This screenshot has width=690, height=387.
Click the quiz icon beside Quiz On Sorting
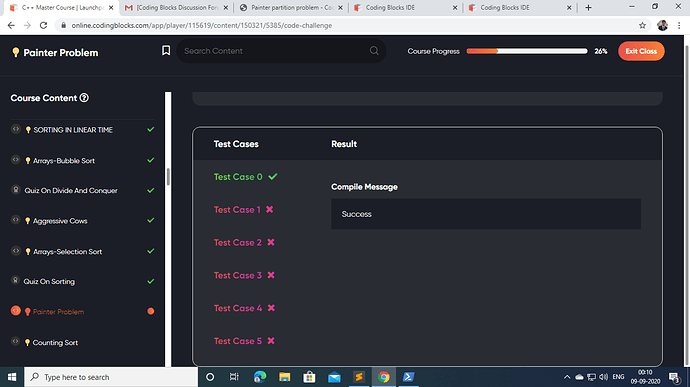coord(16,280)
